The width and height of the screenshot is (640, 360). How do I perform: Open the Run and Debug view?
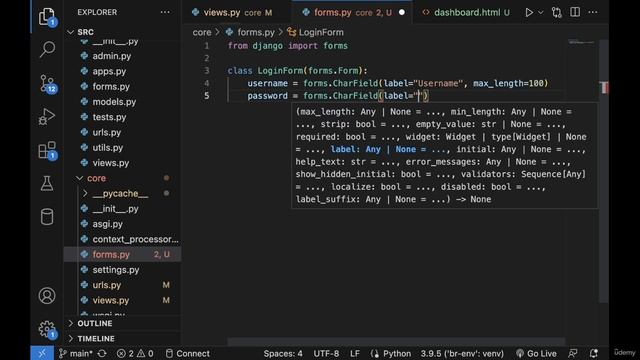point(47,117)
